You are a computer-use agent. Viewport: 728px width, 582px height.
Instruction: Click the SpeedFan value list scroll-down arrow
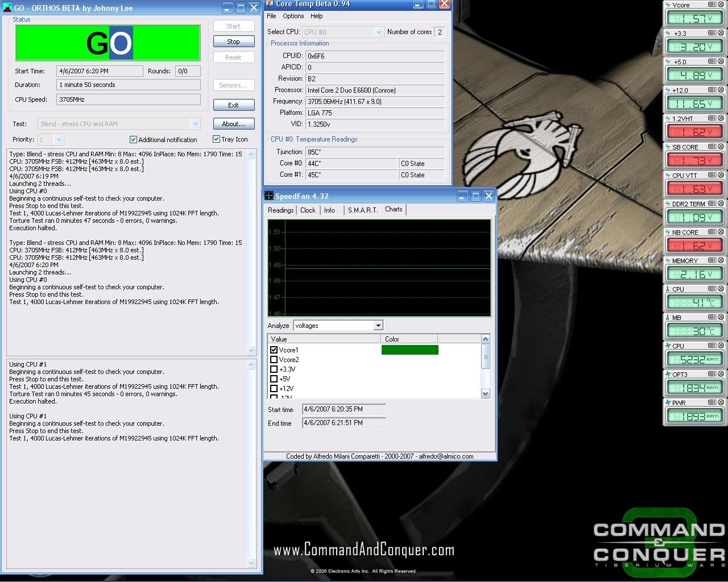pyautogui.click(x=485, y=393)
